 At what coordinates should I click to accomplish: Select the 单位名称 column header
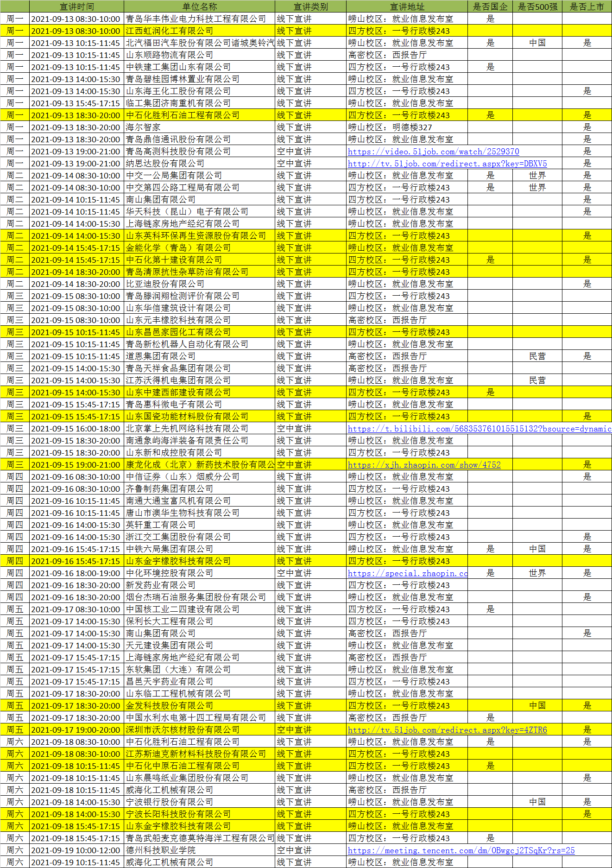(199, 6)
